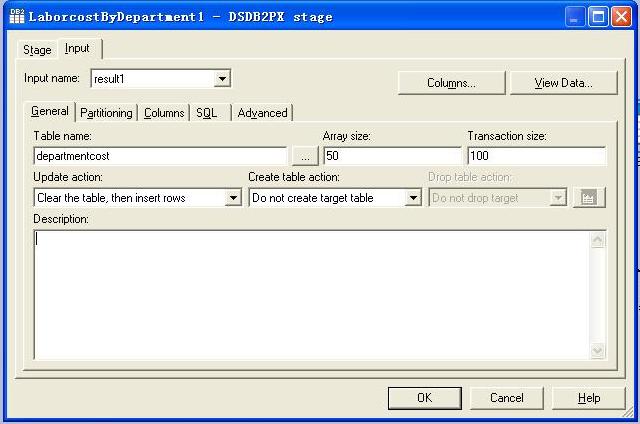Go to the Partitioning tab
Image resolution: width=640 pixels, height=424 pixels.
[x=106, y=113]
